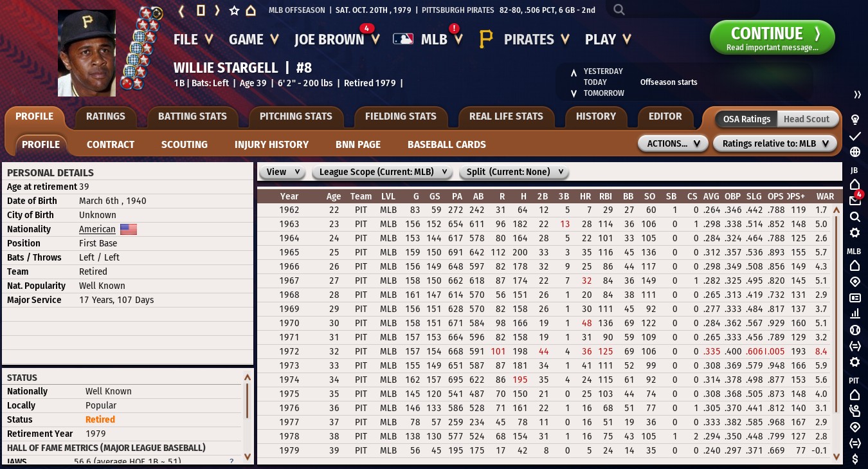The height and width of the screenshot is (469, 868).
Task: Click the dollar sign icon in the sidebar
Action: tap(855, 459)
